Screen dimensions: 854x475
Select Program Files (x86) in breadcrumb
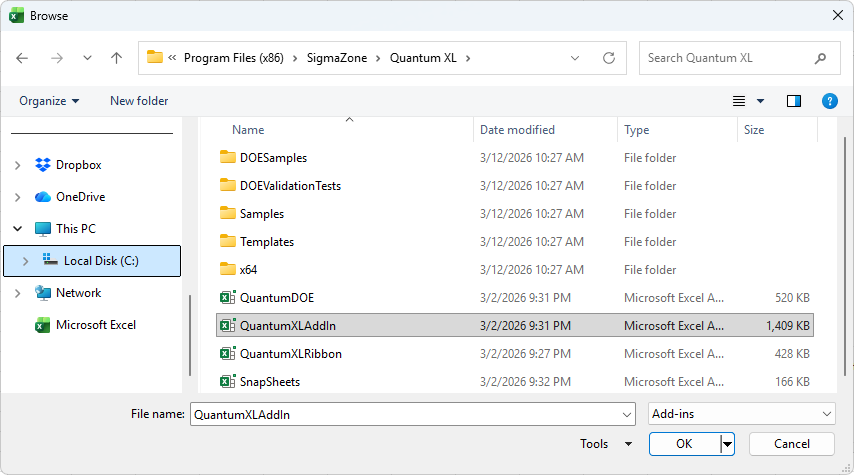[234, 58]
